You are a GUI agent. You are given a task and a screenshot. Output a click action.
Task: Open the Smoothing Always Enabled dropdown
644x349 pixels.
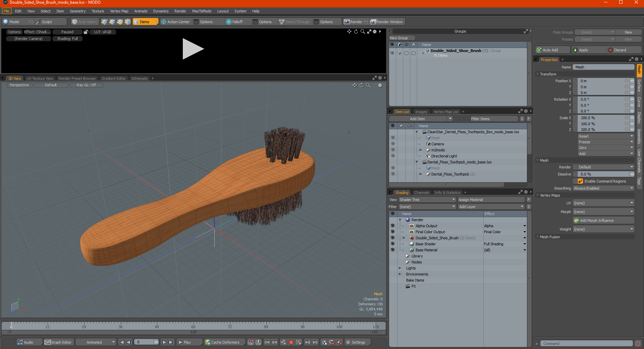point(603,188)
